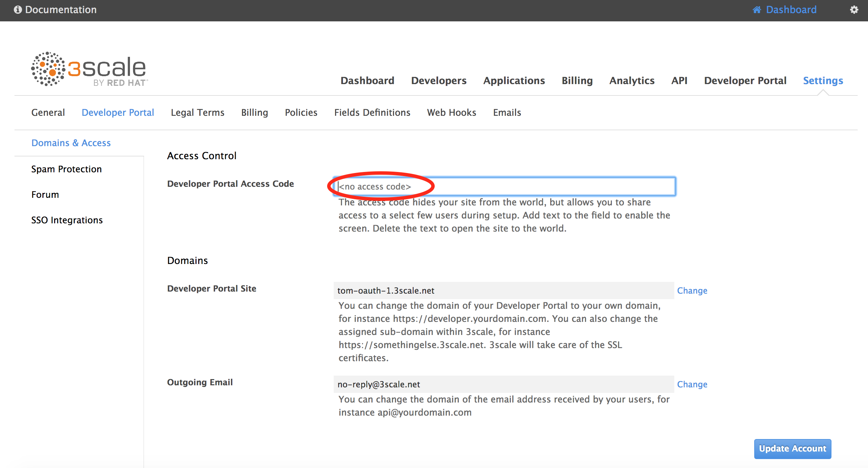Select Spam Protection in sidebar
This screenshot has height=468, width=868.
67,169
